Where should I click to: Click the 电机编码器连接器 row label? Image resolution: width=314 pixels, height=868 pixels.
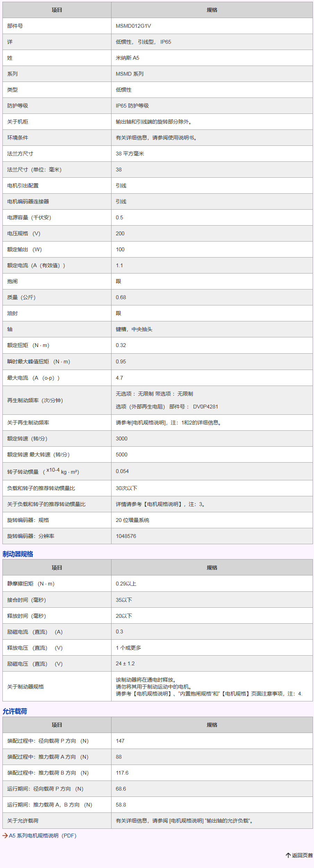(x=28, y=202)
